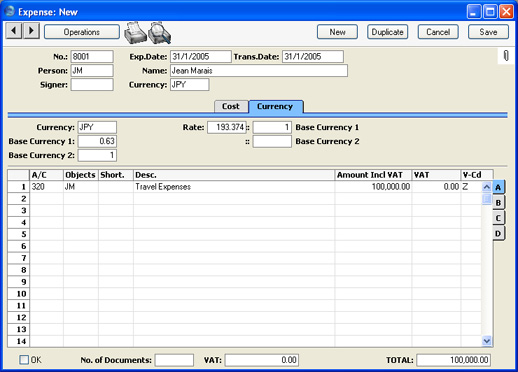Image resolution: width=518 pixels, height=372 pixels.
Task: Go to the previous record arrow
Action: tap(14, 31)
